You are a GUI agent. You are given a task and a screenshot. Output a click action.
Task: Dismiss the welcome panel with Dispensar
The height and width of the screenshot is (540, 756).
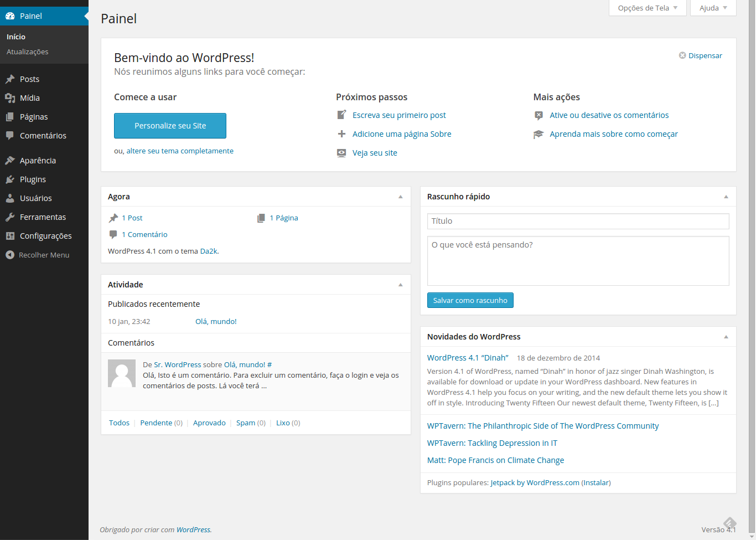(701, 56)
